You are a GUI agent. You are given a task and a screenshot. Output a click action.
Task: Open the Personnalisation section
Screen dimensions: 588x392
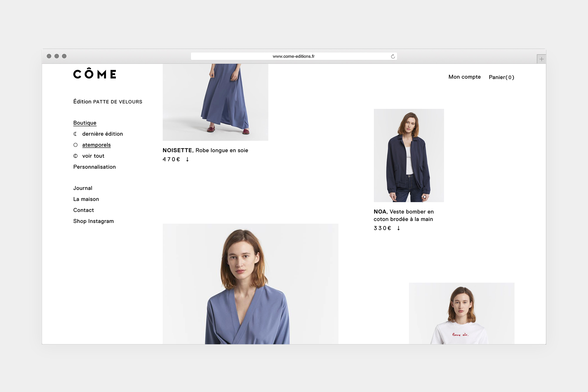pyautogui.click(x=94, y=167)
